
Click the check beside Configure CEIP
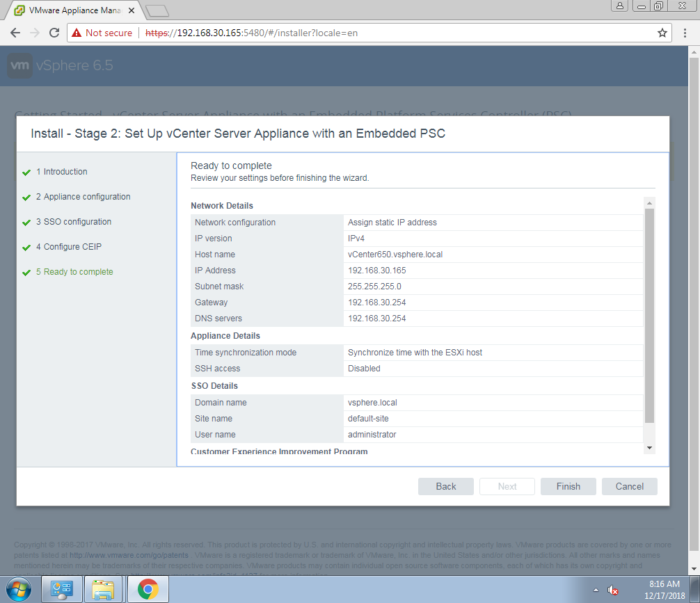click(26, 248)
